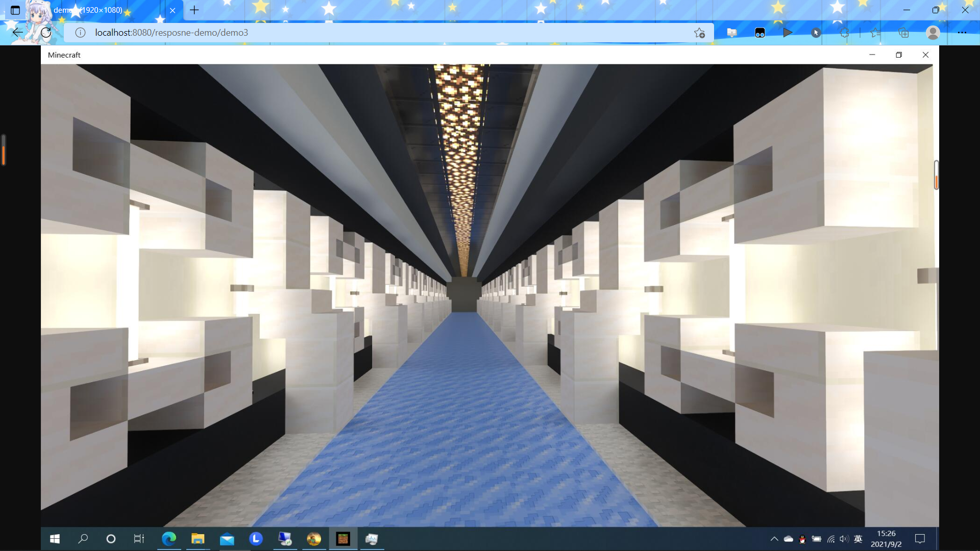Open the Collections icon in the toolbar
980x551 pixels.
coord(903,33)
